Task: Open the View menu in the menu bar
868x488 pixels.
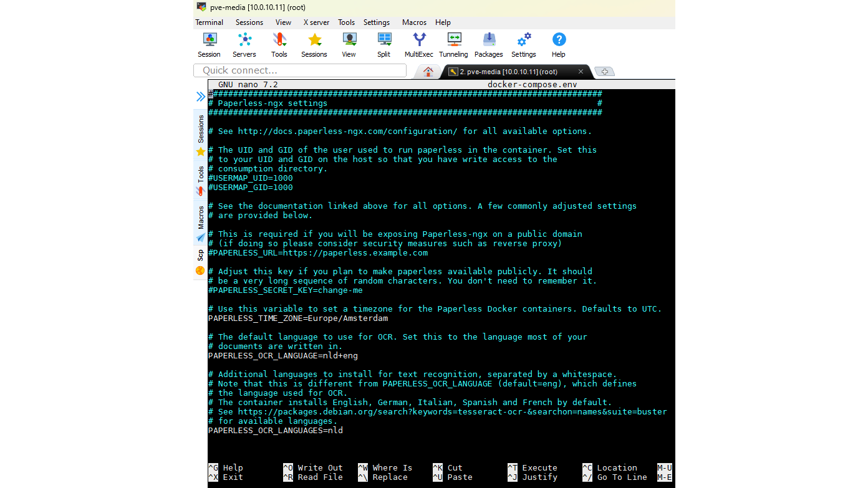Action: point(283,22)
